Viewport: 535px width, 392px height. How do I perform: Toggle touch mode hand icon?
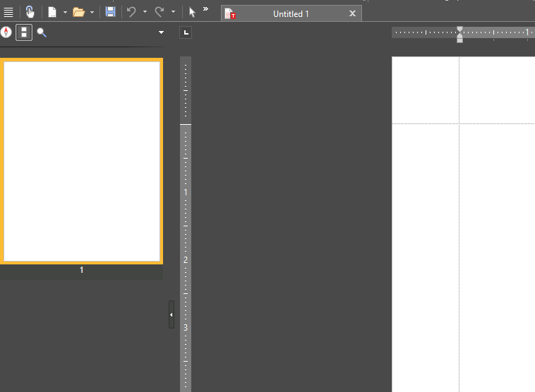pyautogui.click(x=30, y=12)
